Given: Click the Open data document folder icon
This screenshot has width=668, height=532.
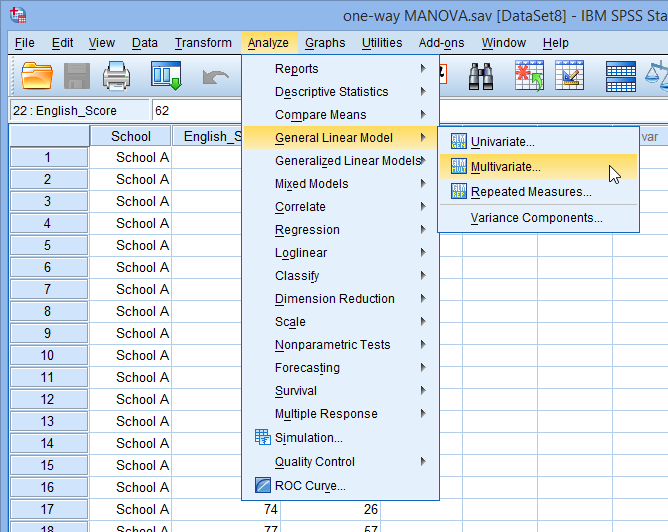Looking at the screenshot, I should coord(37,75).
